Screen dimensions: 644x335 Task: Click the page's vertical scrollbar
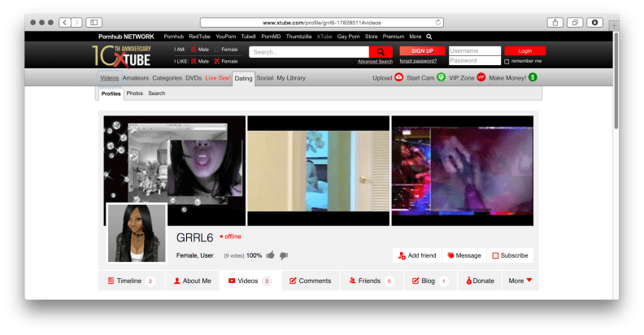point(615,81)
